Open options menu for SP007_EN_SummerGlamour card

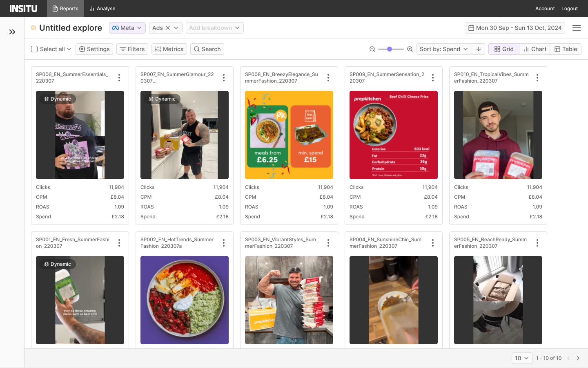point(224,78)
